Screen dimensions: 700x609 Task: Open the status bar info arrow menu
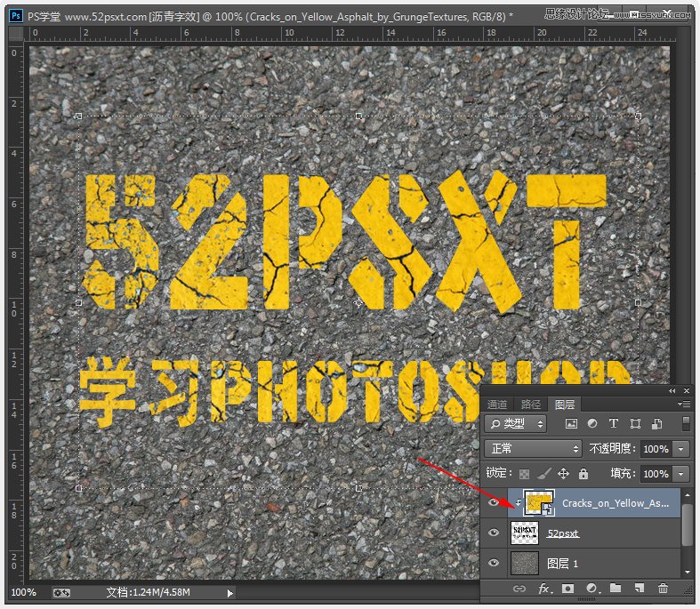click(229, 593)
